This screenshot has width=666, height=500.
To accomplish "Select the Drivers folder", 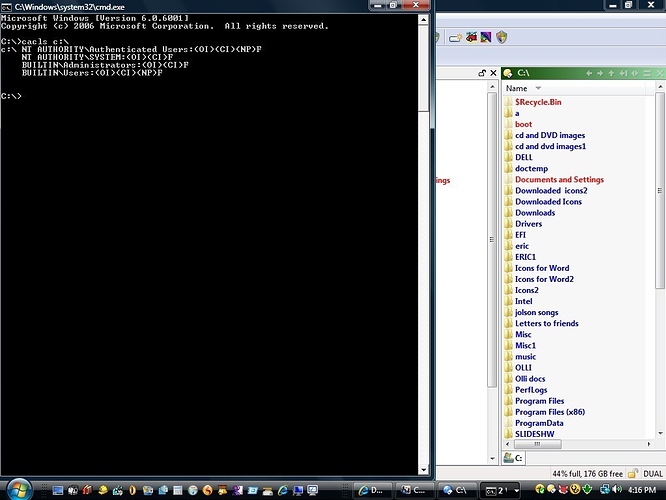I will click(x=528, y=224).
